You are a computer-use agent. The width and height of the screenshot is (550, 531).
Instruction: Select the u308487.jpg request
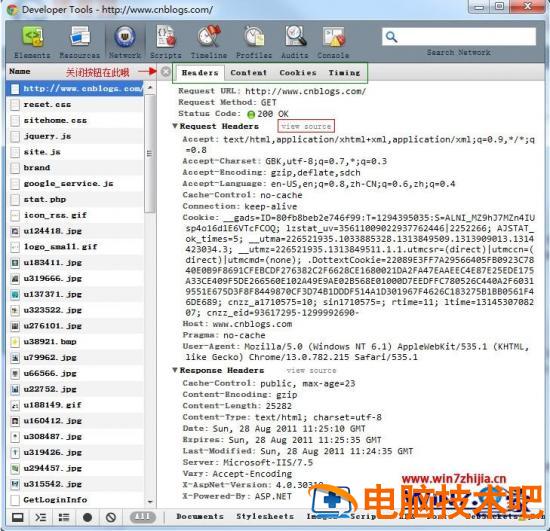click(75, 437)
